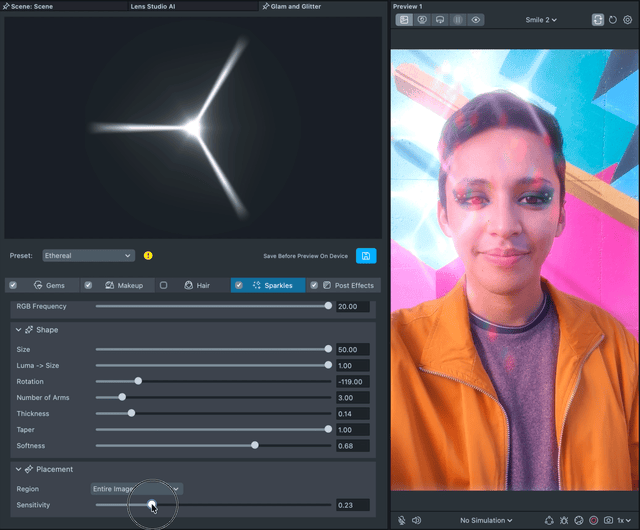
Task: Collapse the Shape section
Action: coord(18,329)
